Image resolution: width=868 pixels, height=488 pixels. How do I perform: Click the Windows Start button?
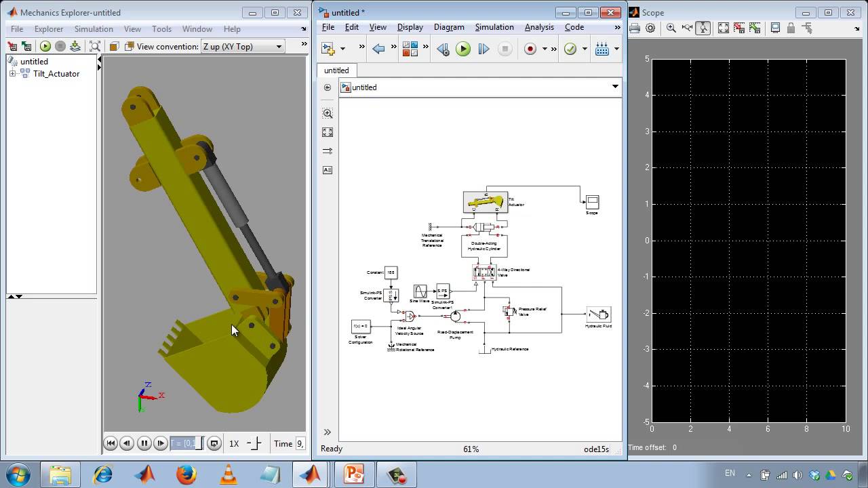(18, 474)
